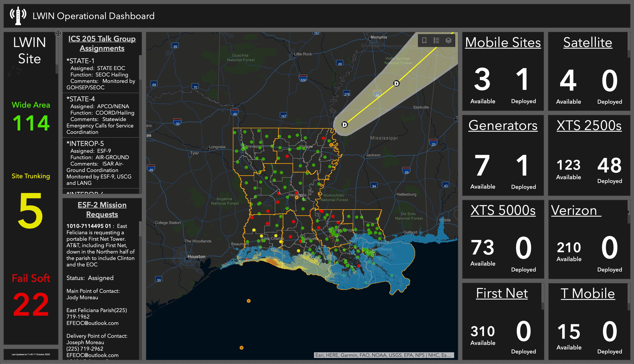Click the Fail Soft count 22
The width and height of the screenshot is (634, 364).
[31, 304]
